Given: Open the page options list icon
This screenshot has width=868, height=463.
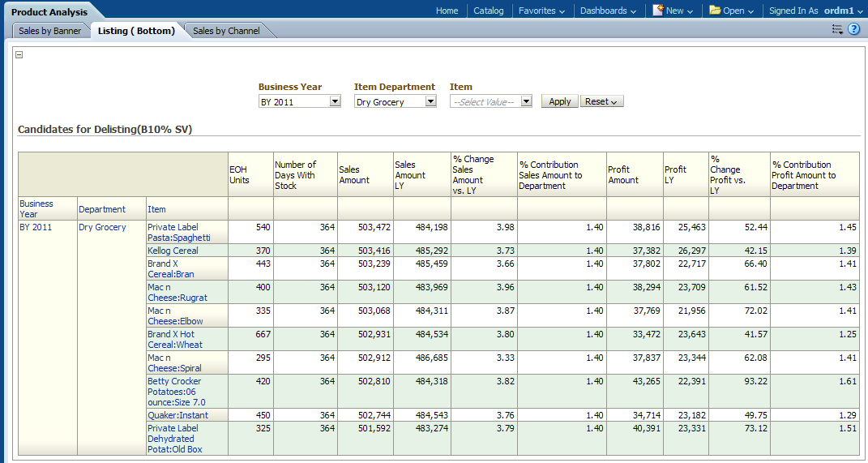Looking at the screenshot, I should tap(837, 29).
